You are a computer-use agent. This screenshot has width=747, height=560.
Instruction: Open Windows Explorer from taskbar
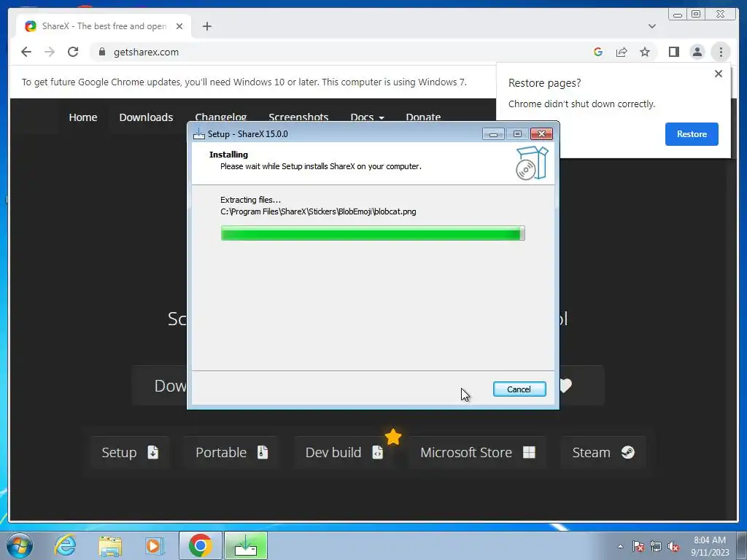[x=110, y=545]
